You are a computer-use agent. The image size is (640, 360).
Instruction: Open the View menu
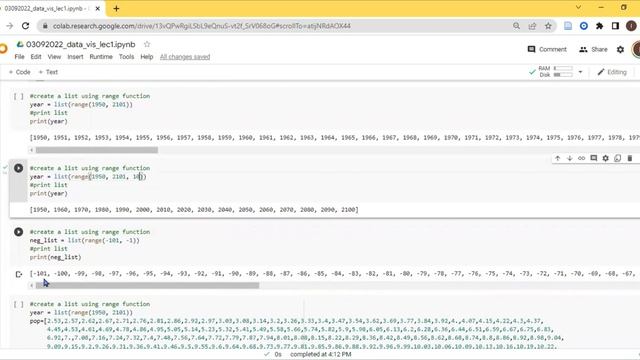54,57
